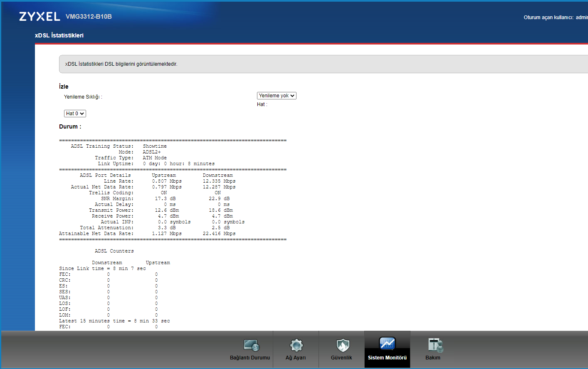Click the 'Trellis Coding:' label
Viewport: 588px width, 369px height.
(x=111, y=193)
